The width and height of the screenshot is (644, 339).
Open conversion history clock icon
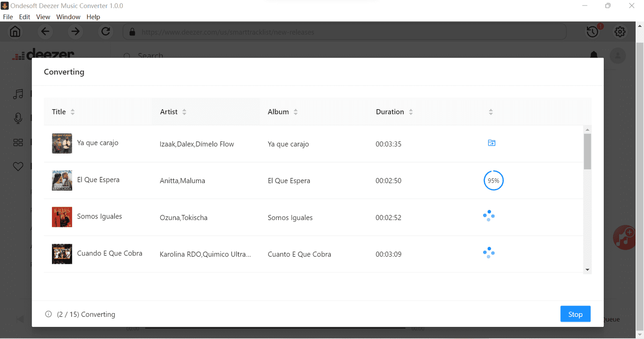[x=592, y=31]
